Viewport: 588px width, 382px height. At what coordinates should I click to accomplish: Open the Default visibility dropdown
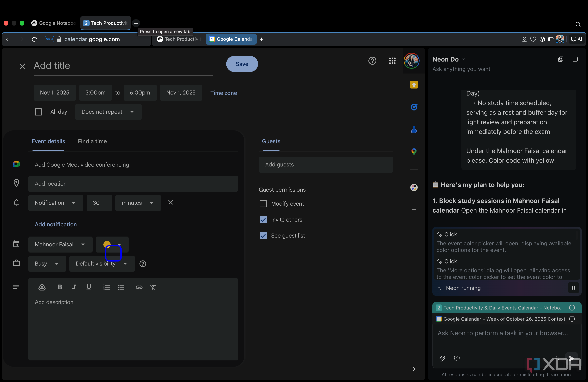[x=102, y=264]
